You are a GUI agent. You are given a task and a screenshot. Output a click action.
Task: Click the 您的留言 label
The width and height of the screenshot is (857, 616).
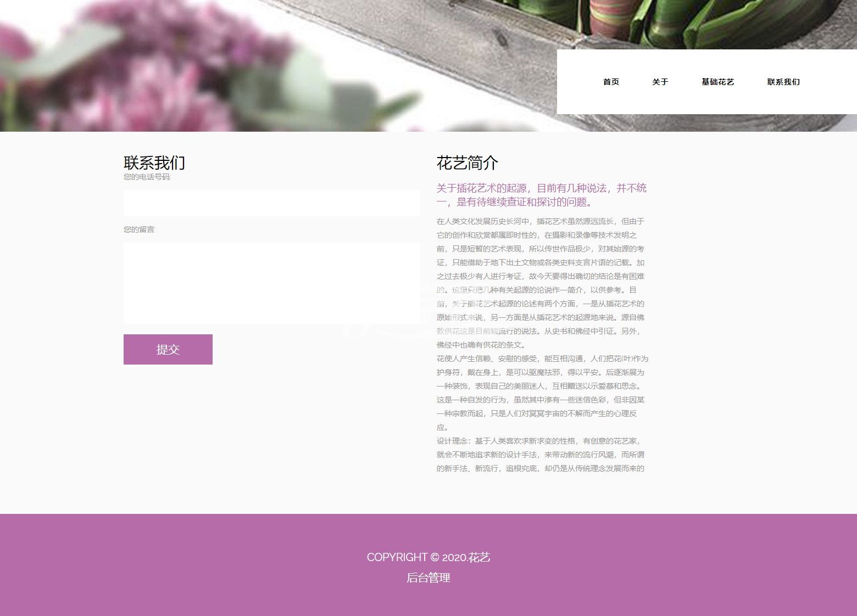pyautogui.click(x=140, y=229)
